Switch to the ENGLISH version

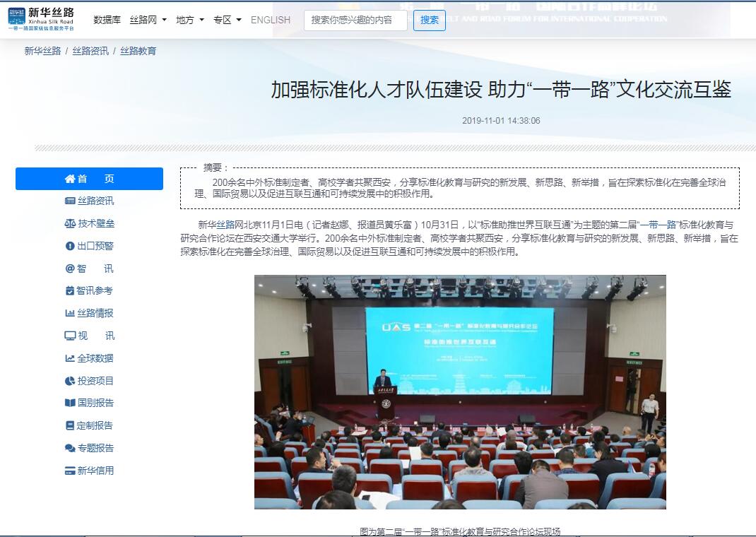tap(271, 20)
